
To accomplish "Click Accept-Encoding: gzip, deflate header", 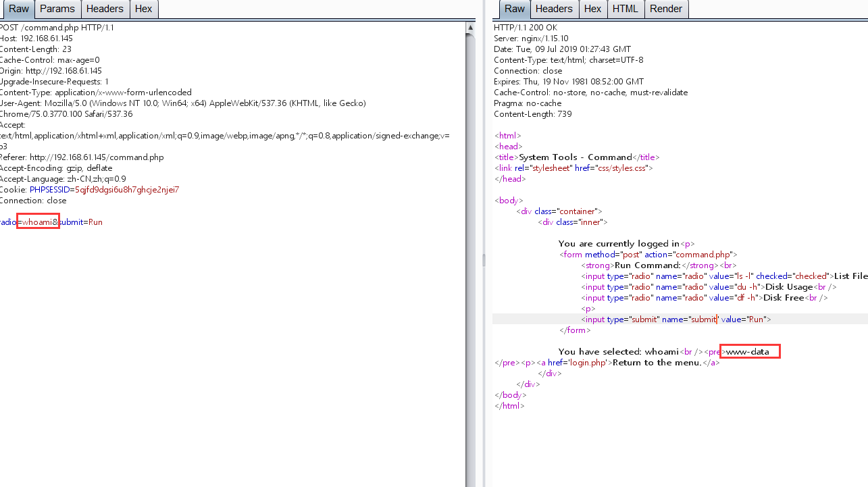I will pos(56,168).
